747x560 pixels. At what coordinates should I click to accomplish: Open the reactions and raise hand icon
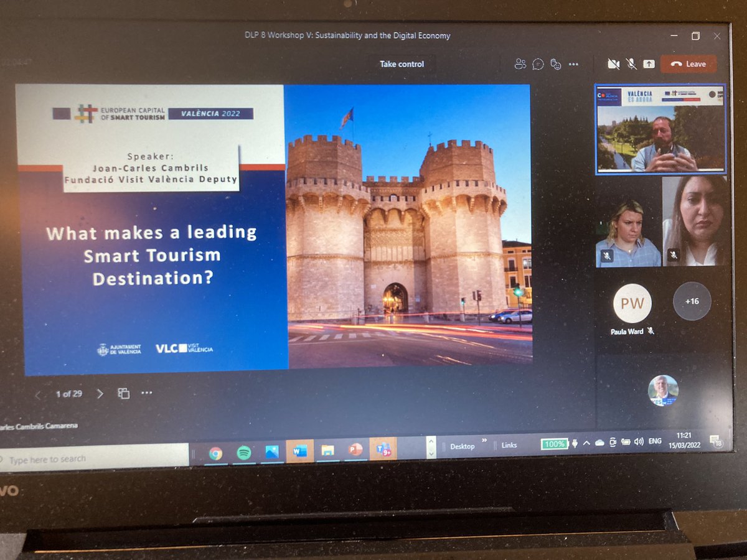pos(556,63)
